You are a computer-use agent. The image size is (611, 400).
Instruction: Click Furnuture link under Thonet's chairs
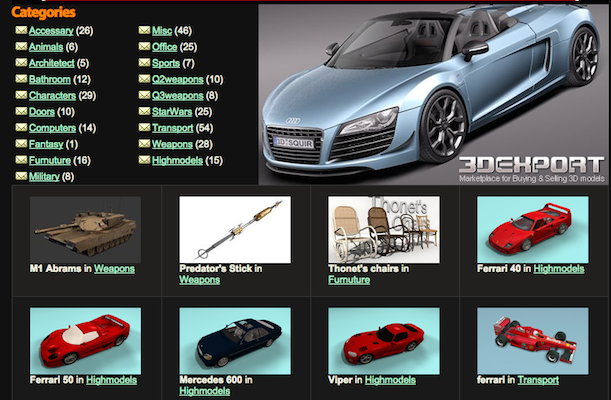click(x=349, y=280)
